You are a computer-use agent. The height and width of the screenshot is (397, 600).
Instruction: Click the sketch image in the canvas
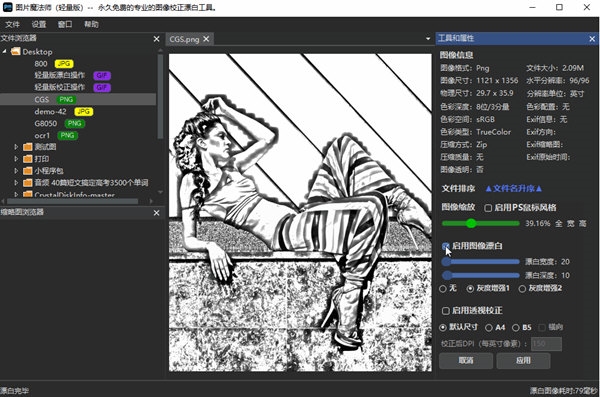pos(300,212)
